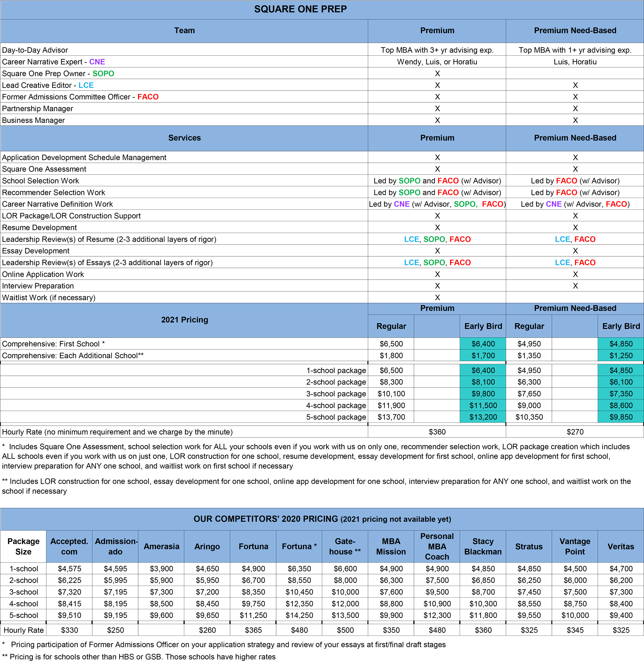Screen dimensions: 644x667
Task: Click the Aringo column header
Action: click(x=207, y=546)
